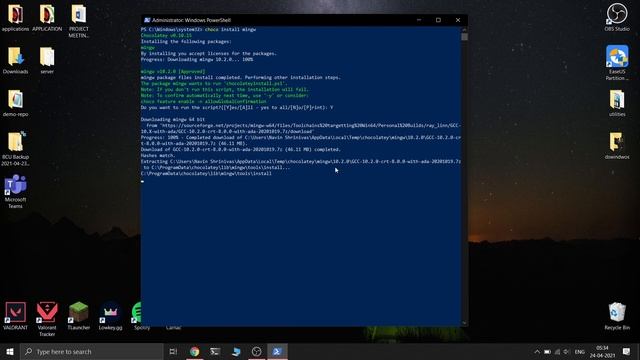Open OBS Studio from taskbar
Image resolution: width=640 pixels, height=360 pixels.
tap(256, 351)
